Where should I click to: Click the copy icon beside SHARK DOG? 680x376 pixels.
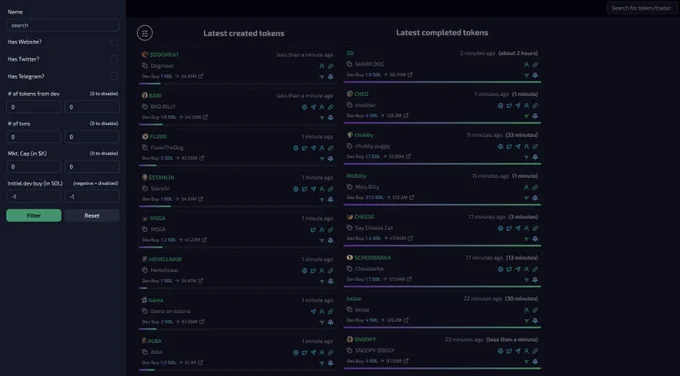pyautogui.click(x=350, y=64)
